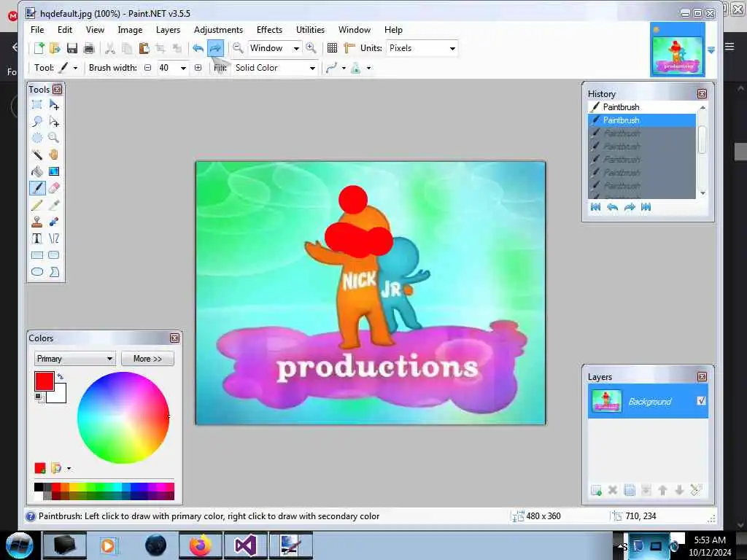The height and width of the screenshot is (560, 747).
Task: Open the Tool chooser dropdown arrow
Action: click(x=75, y=68)
